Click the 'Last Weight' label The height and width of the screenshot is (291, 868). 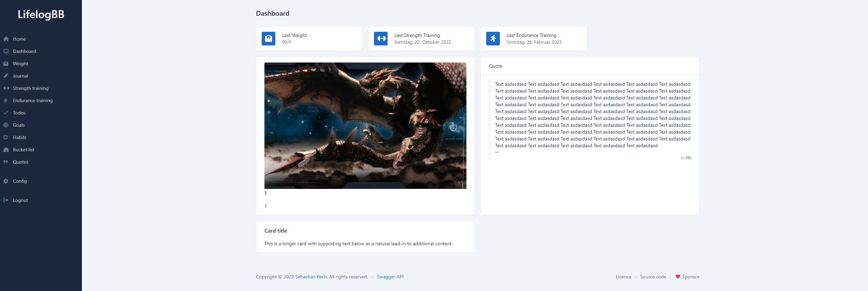294,35
